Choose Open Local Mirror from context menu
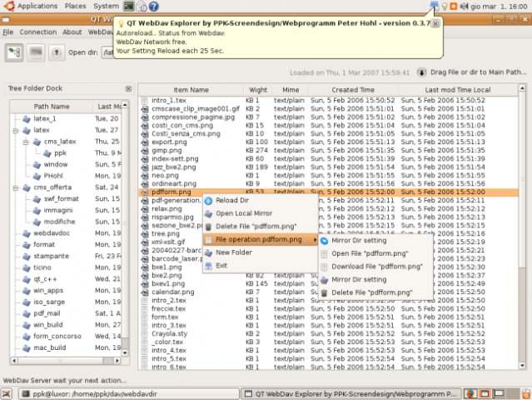 click(260, 213)
